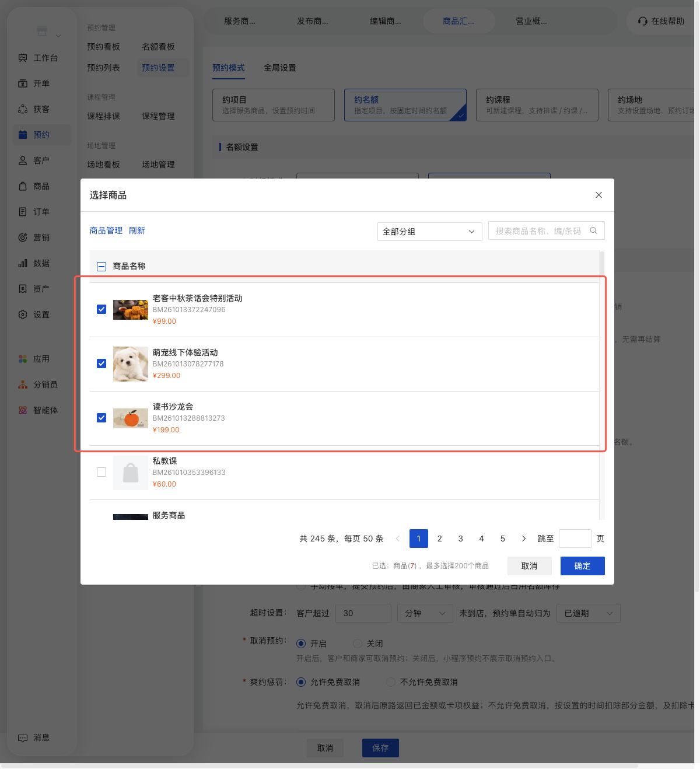Click the 工作台 workbench icon in sidebar

(23, 58)
